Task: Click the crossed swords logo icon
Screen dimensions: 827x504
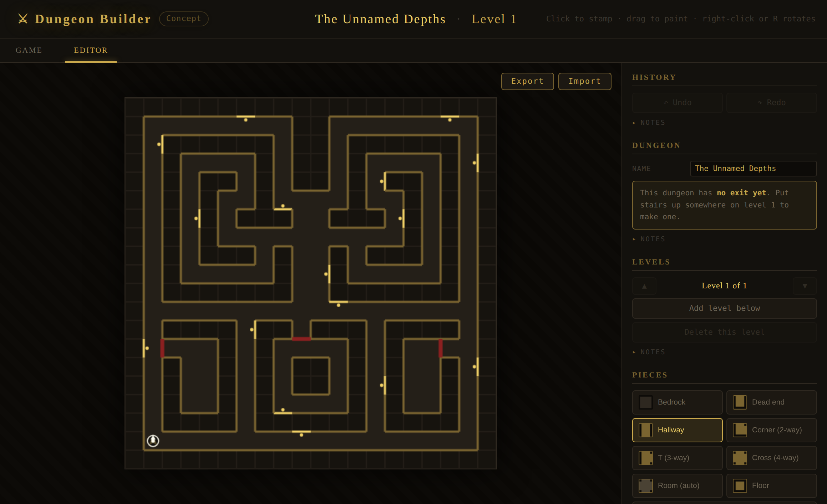Action: click(x=23, y=19)
